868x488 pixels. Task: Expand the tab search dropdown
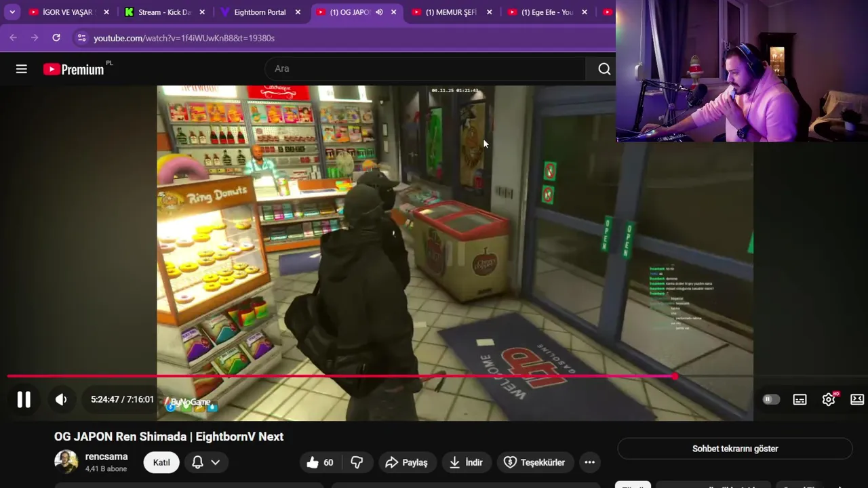click(x=12, y=12)
